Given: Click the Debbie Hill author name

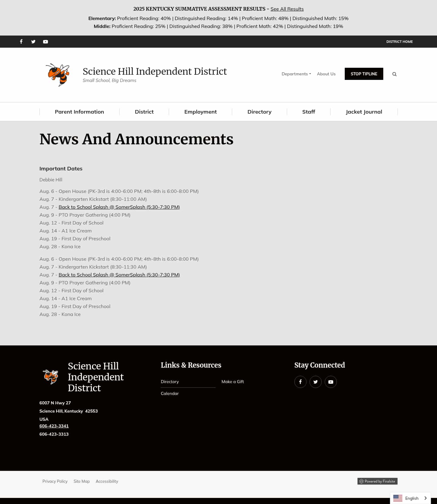Looking at the screenshot, I should coord(51,180).
